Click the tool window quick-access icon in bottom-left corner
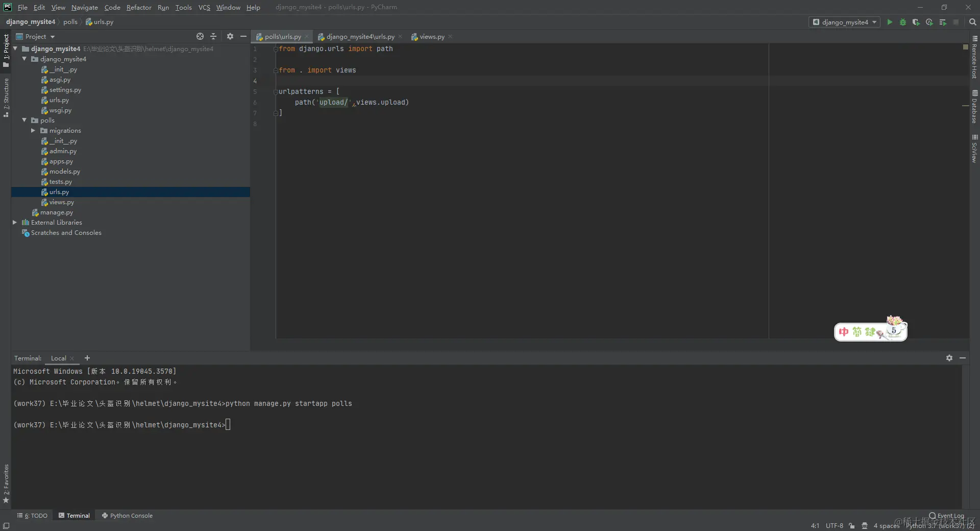The width and height of the screenshot is (980, 531). (x=6, y=526)
